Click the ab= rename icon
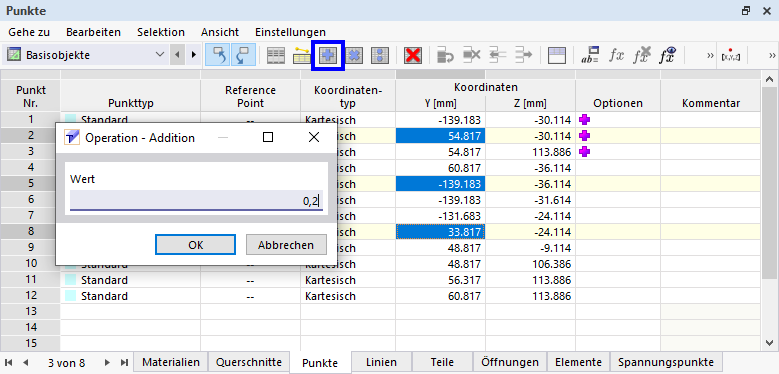The image size is (779, 374). tap(590, 55)
